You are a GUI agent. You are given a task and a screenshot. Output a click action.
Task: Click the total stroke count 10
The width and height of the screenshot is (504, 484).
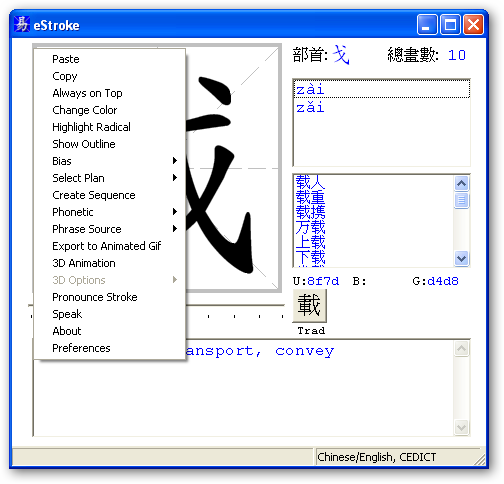(x=457, y=55)
